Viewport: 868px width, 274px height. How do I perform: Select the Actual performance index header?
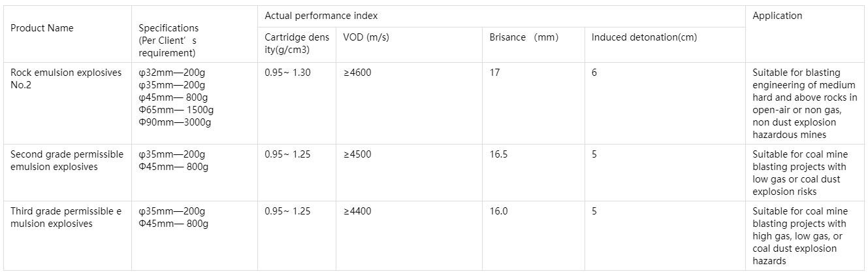click(321, 16)
